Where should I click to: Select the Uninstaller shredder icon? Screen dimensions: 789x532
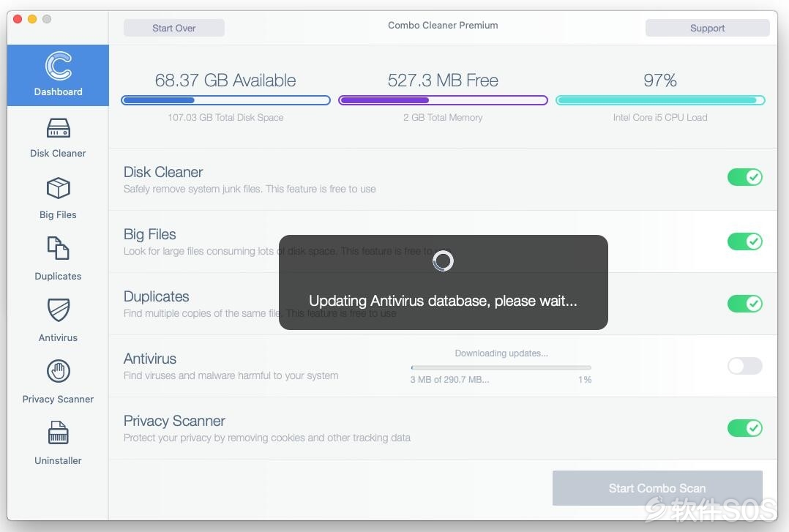pyautogui.click(x=59, y=433)
